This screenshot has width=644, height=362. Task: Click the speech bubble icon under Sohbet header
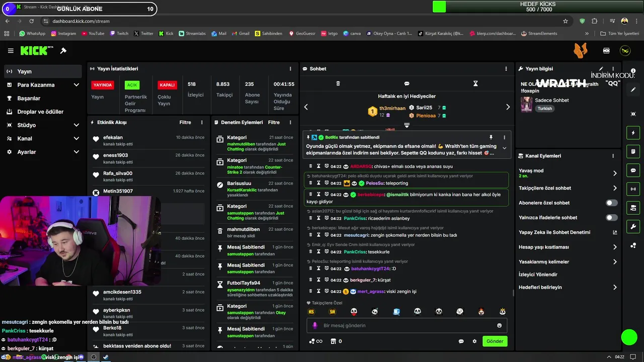407,83
